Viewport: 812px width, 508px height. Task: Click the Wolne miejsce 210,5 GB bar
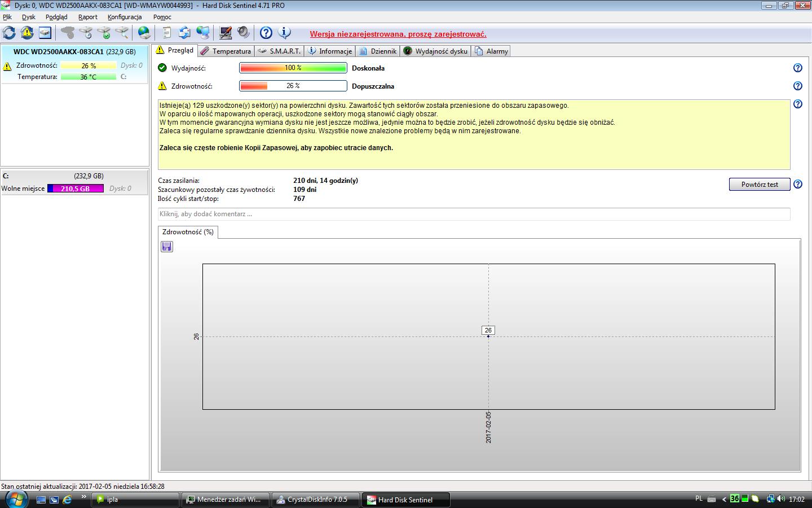(x=76, y=189)
